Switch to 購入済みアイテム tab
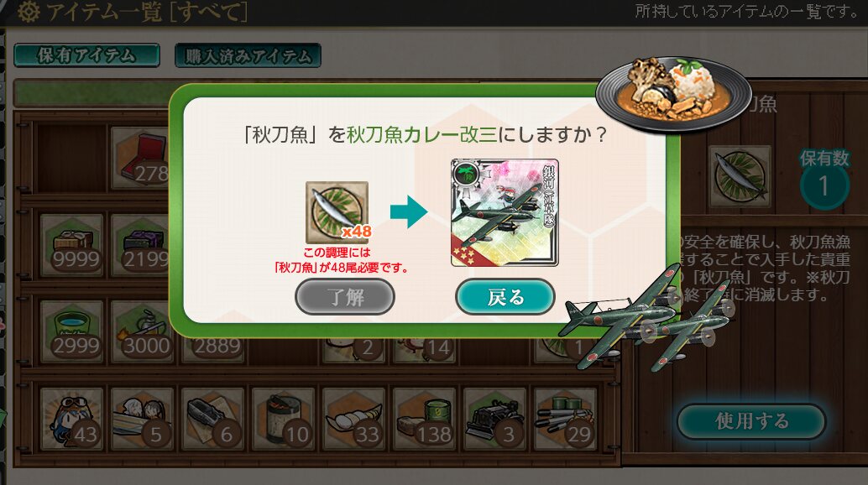The height and width of the screenshot is (485, 868). 248,55
